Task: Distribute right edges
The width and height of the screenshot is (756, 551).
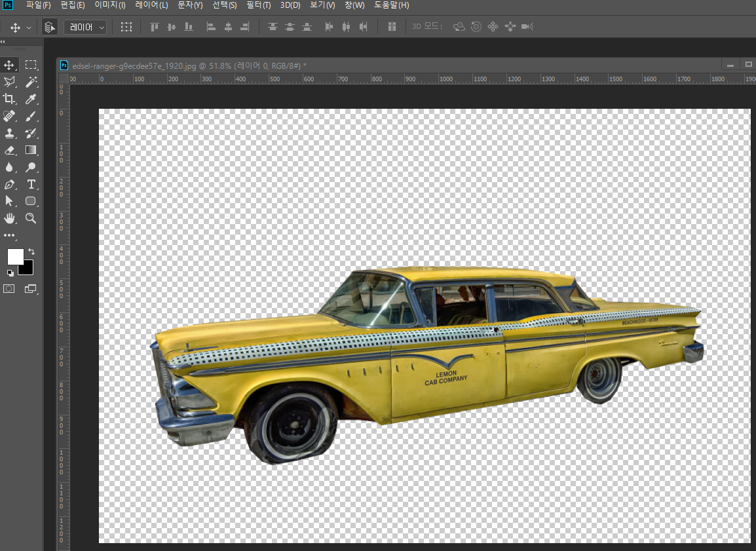Action: [x=363, y=27]
